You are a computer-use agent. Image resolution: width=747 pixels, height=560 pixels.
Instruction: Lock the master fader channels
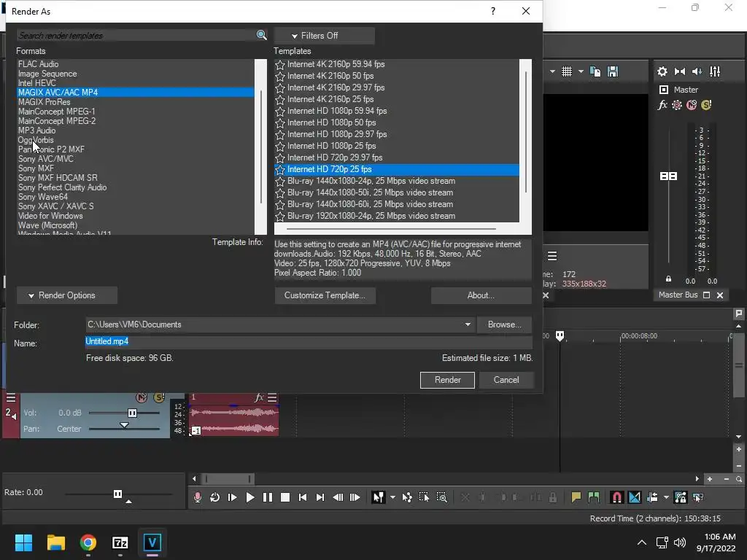pos(668,279)
